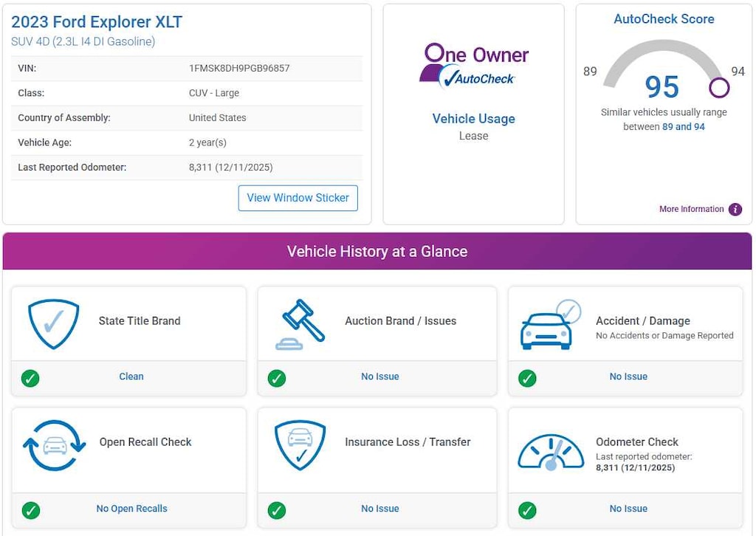Select No Issue under Auction Brand
Viewport: 756px width, 536px height.
(379, 377)
